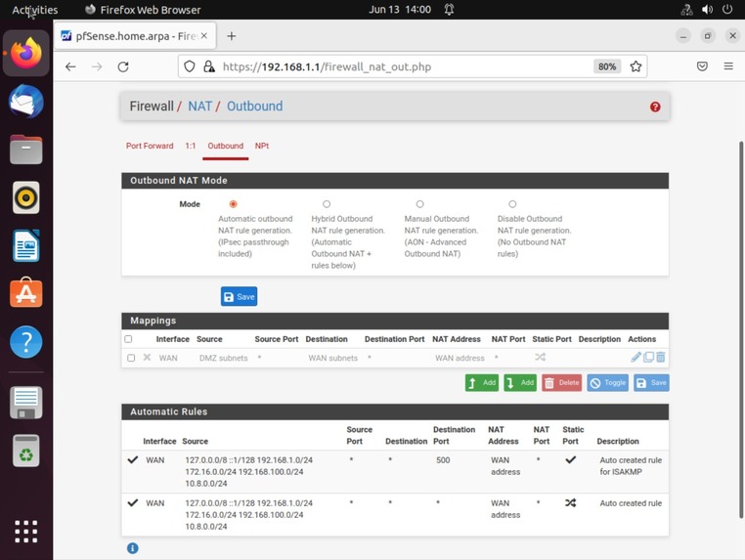Select Disable Outbound NAT mode
The width and height of the screenshot is (745, 560).
512,204
